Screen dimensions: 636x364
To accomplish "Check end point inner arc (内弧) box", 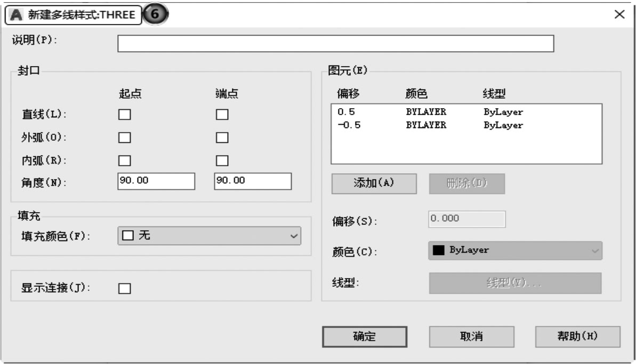I will coord(222,160).
